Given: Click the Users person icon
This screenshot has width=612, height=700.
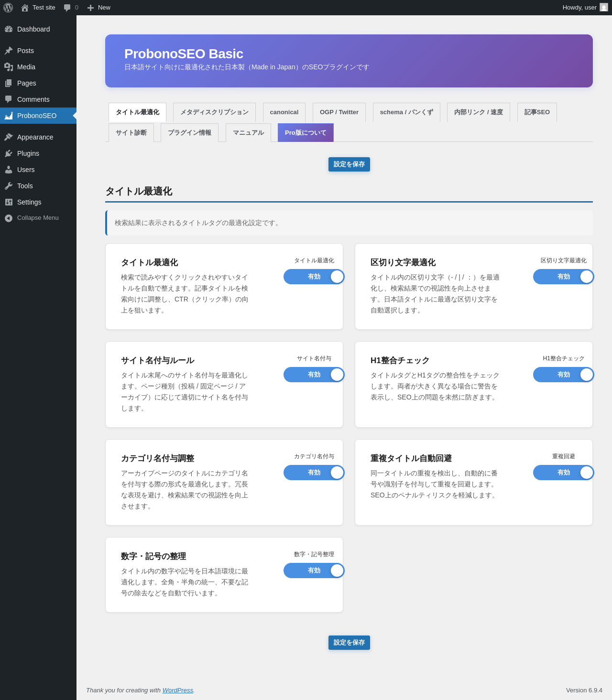Looking at the screenshot, I should coord(9,170).
